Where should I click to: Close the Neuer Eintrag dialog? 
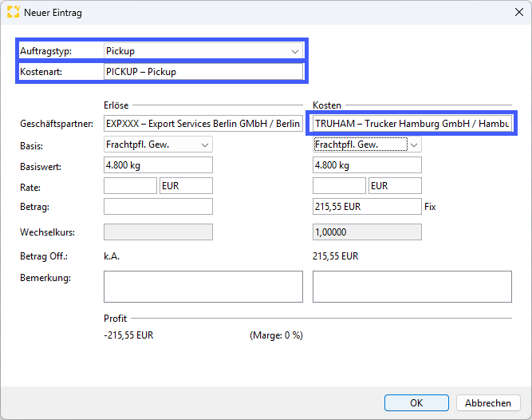coord(518,13)
